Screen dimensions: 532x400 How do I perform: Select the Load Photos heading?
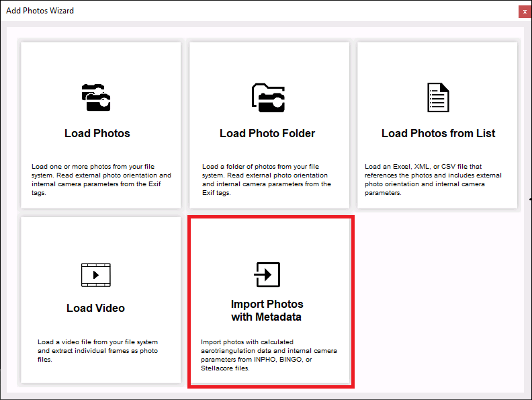tap(97, 133)
